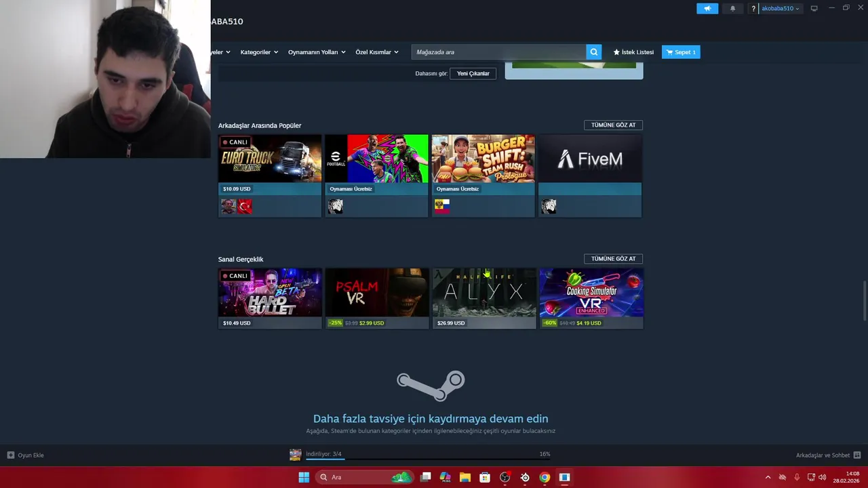Open Microsoft Store from taskbar
868x488 pixels.
click(x=485, y=477)
